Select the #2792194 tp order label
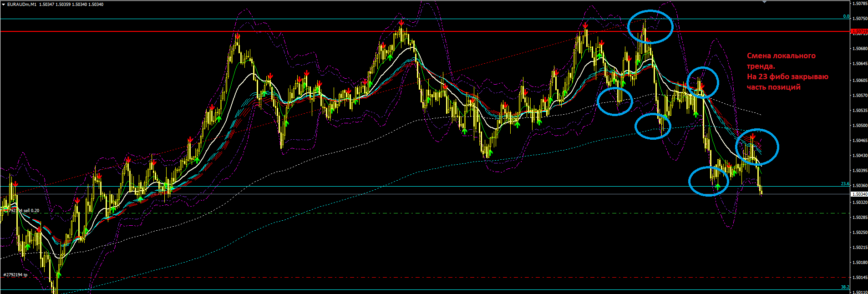The height and width of the screenshot is (294, 868). 15,275
